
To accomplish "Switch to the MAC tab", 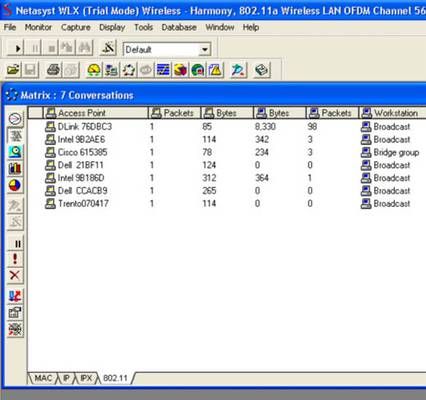I will point(43,378).
